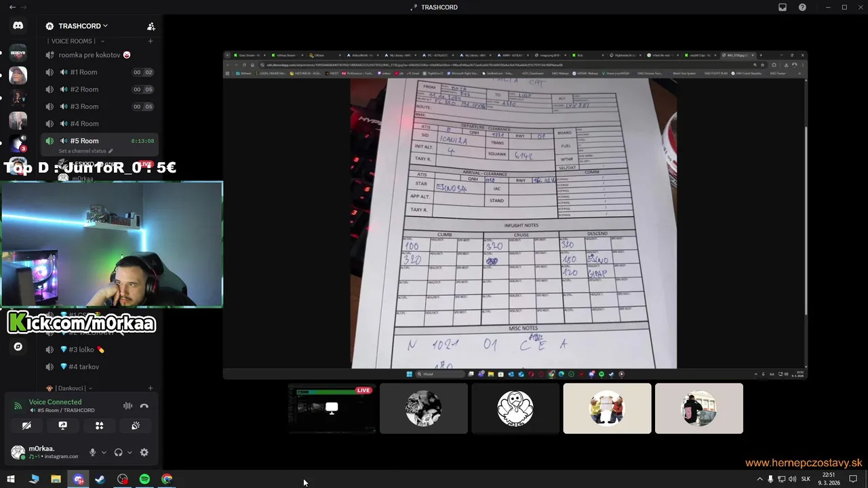Open Chrome from the taskbar
This screenshot has height=488, width=868.
pyautogui.click(x=167, y=479)
